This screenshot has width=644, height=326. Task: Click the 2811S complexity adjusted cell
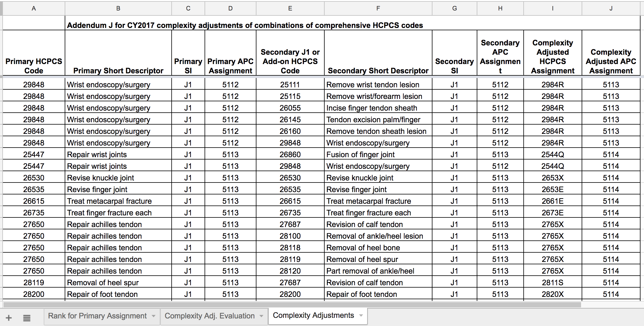click(x=552, y=283)
